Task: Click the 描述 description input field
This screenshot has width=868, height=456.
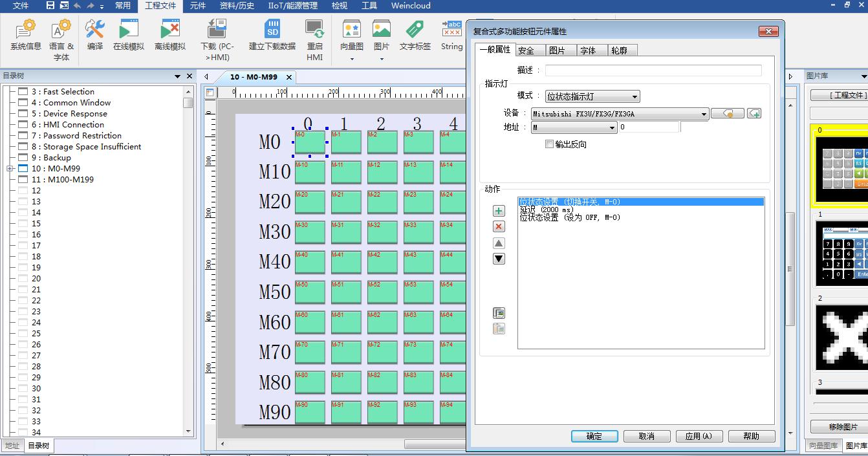Action: [x=653, y=70]
